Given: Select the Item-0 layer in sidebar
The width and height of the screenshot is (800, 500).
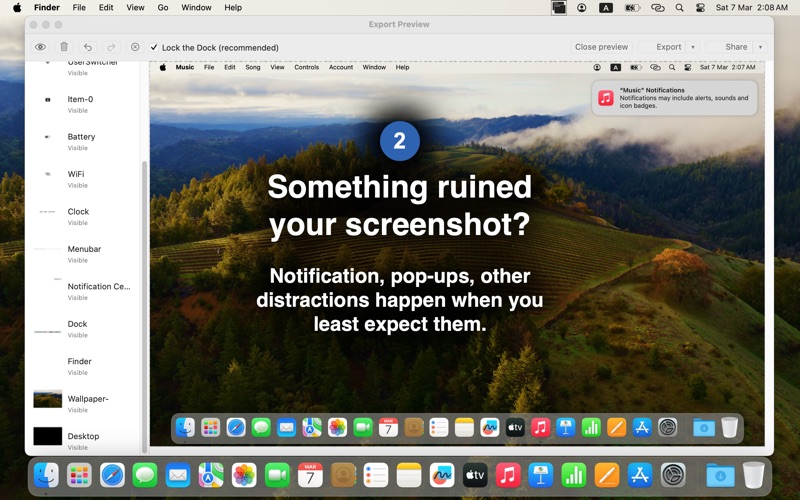Looking at the screenshot, I should point(82,104).
